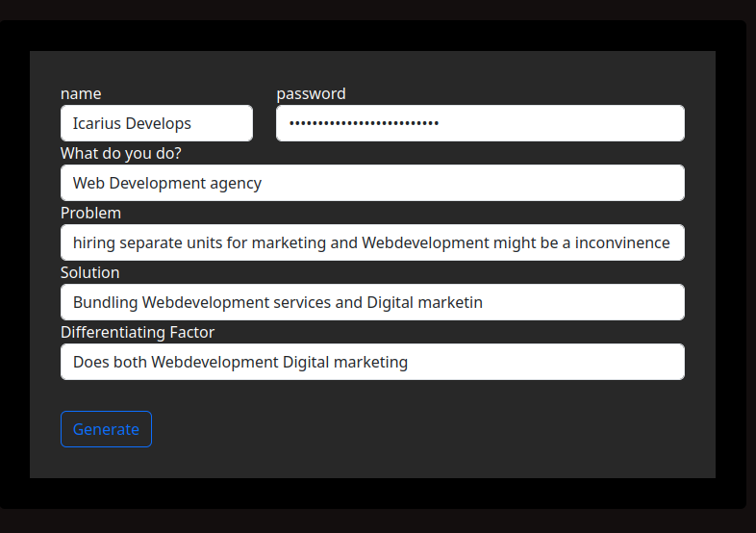The width and height of the screenshot is (756, 533).
Task: Place cursor on the word "Icarius"
Action: [97, 123]
